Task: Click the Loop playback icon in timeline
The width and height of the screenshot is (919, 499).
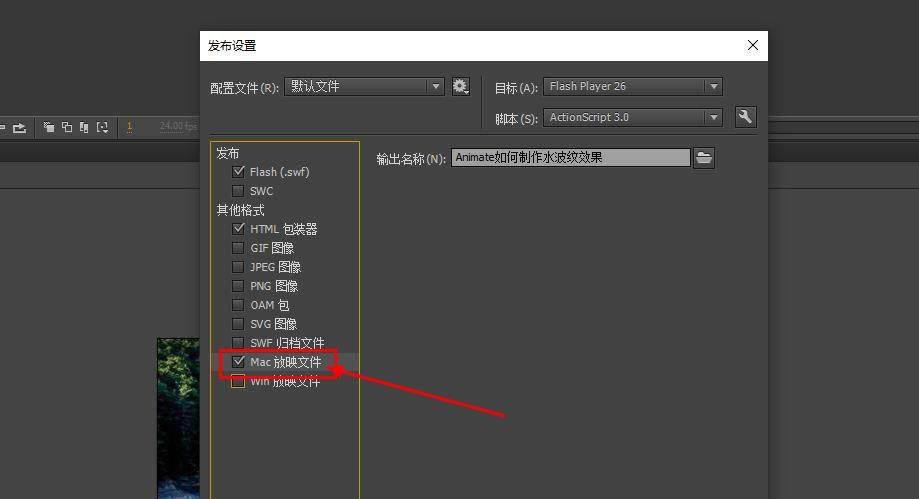Action: pyautogui.click(x=20, y=127)
